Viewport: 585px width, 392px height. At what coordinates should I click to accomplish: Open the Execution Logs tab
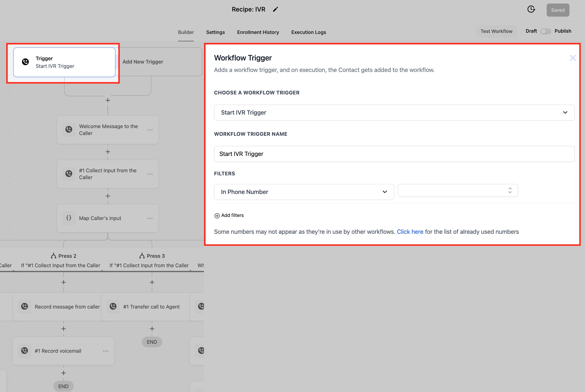309,32
